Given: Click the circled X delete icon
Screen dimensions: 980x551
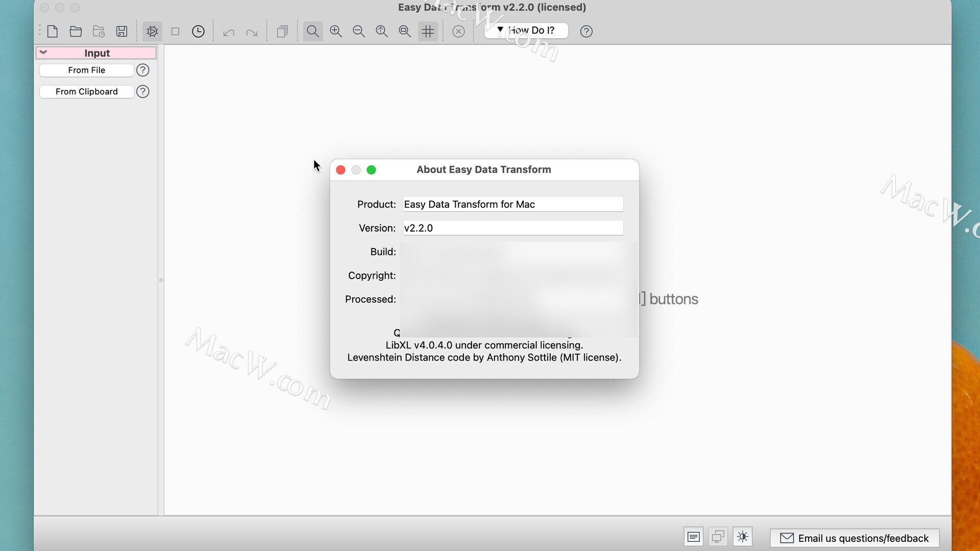Looking at the screenshot, I should 458,32.
